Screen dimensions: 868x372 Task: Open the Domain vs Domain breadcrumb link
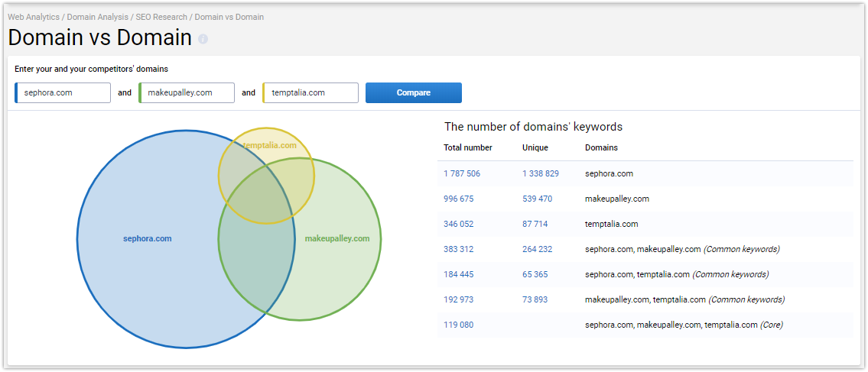[229, 17]
